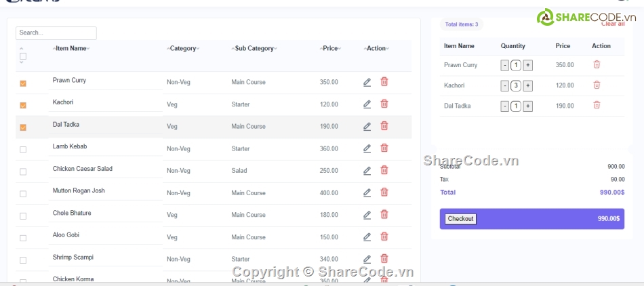Sort table by Category column header
This screenshot has width=644, height=286.
pos(183,48)
